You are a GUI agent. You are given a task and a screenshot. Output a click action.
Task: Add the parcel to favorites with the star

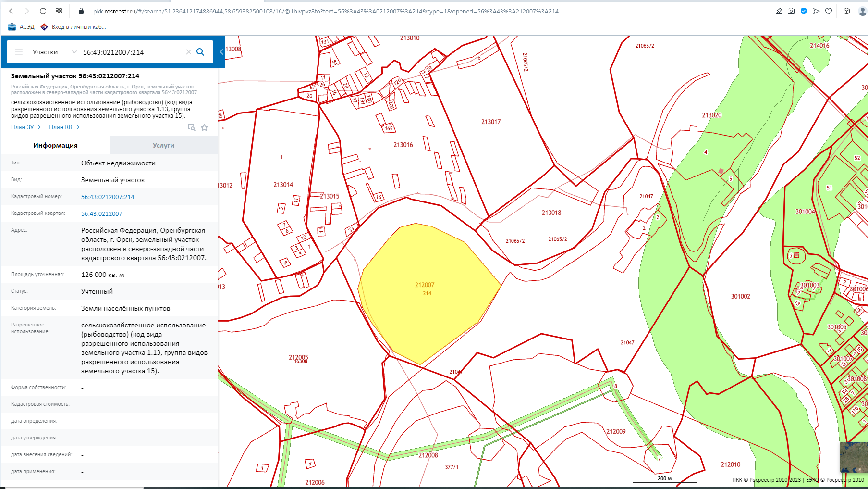coord(204,127)
